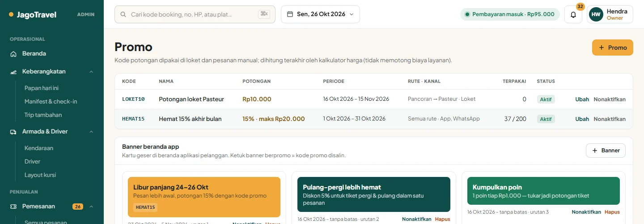Open the Hendra Owner profile
Screen dimensions: 644x224
[x=610, y=14]
